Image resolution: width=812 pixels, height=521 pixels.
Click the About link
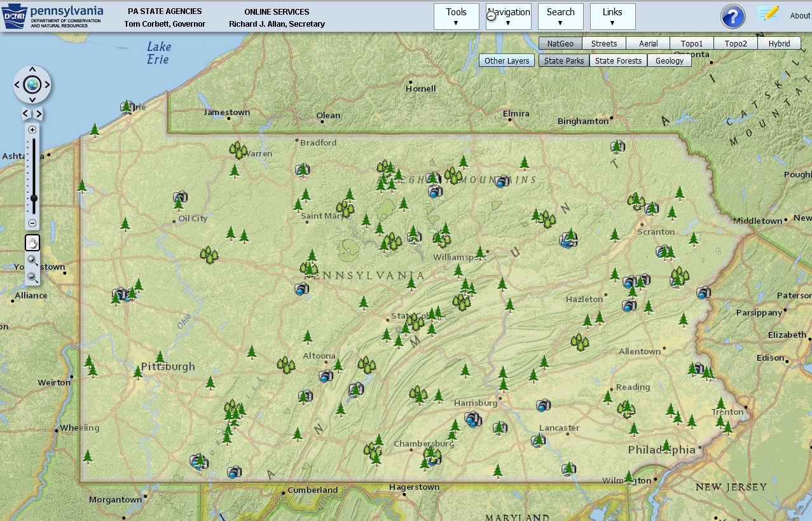[x=799, y=16]
